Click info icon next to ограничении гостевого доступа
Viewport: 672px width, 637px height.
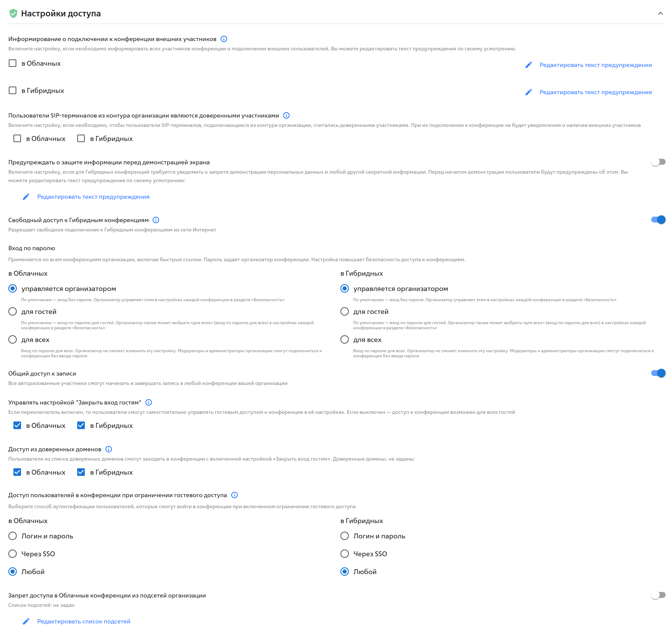click(x=234, y=495)
